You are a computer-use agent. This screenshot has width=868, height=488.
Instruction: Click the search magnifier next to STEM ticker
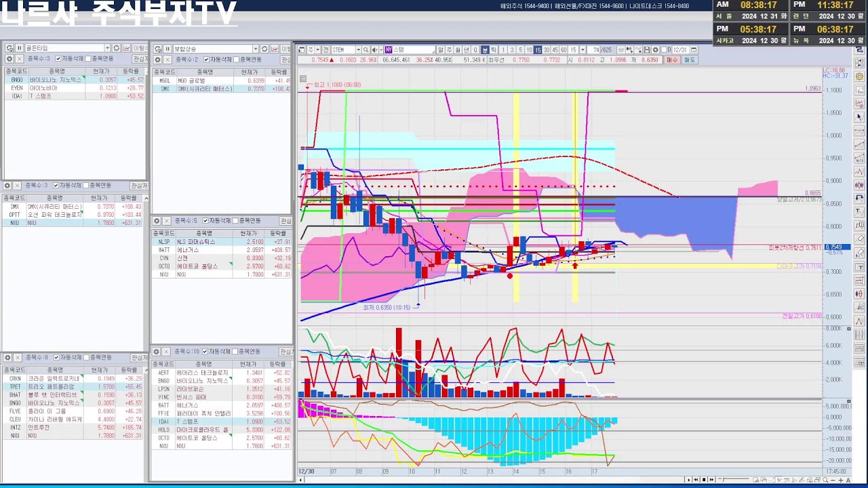[x=366, y=49]
